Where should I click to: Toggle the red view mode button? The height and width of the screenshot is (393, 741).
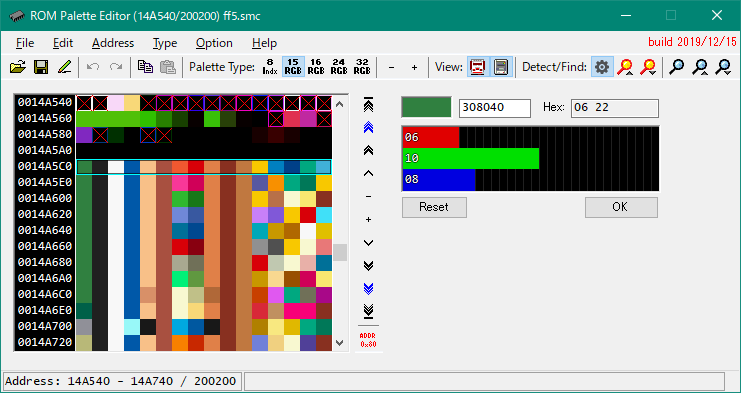478,67
